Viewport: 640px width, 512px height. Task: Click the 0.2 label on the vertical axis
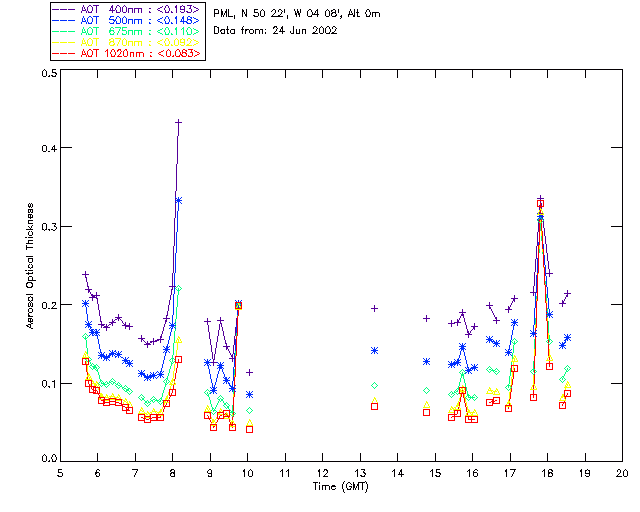49,305
